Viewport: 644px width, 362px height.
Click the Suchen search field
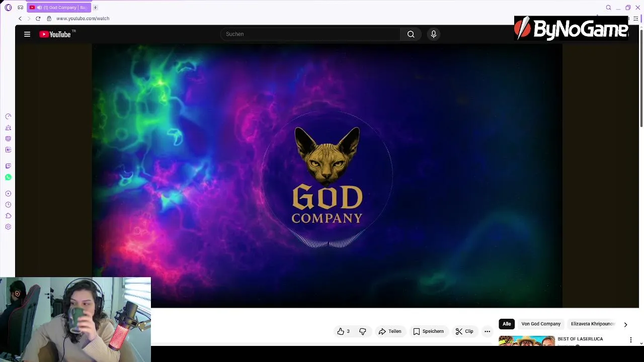(310, 34)
